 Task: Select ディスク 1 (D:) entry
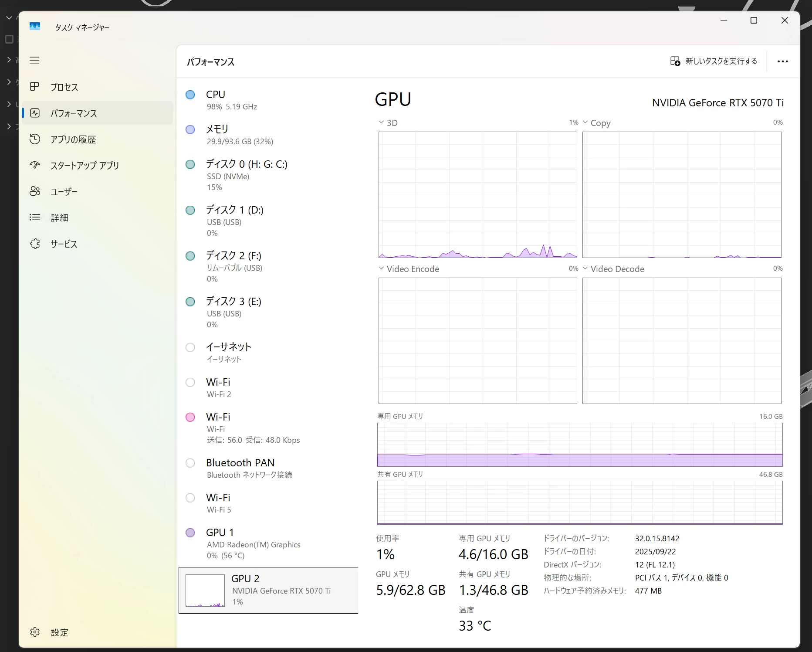[x=268, y=221]
